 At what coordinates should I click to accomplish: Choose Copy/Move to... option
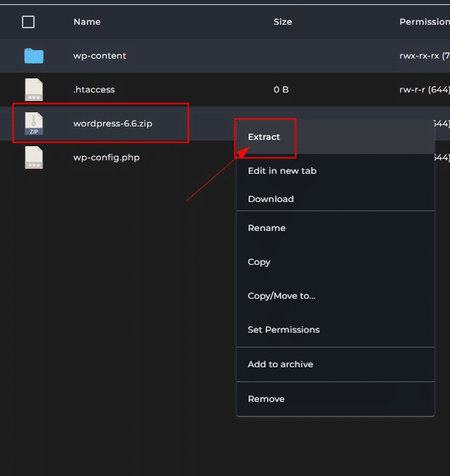tap(336, 296)
